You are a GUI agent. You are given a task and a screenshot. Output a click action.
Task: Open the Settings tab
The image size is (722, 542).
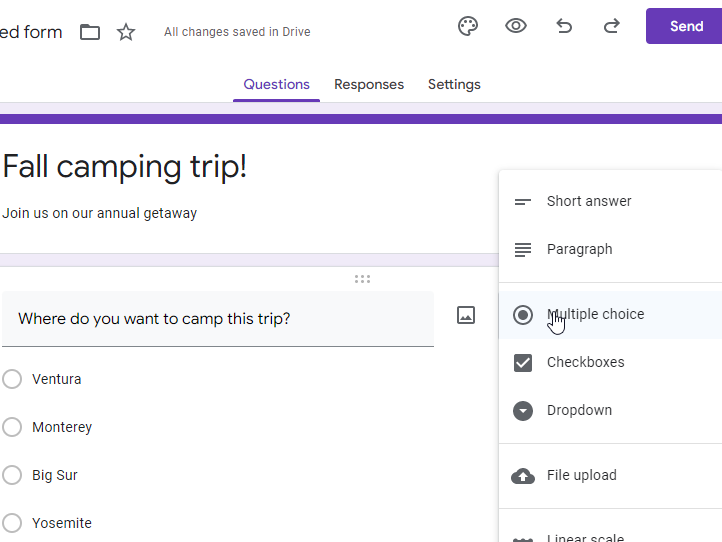454,85
